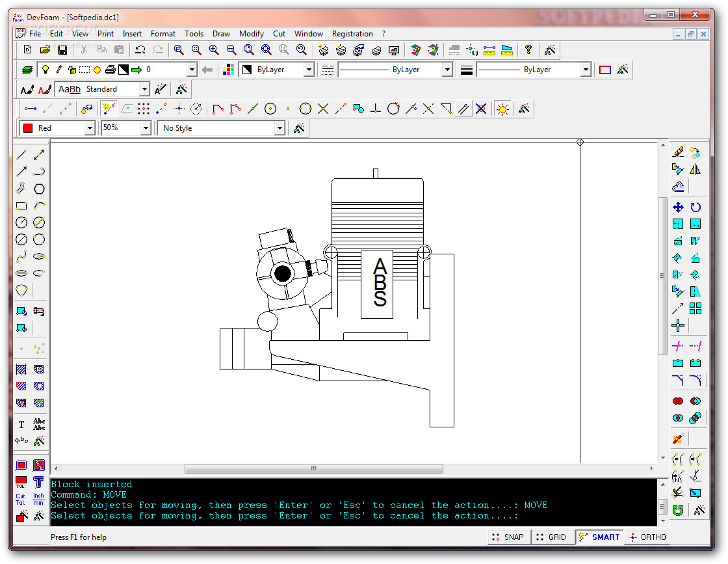Screen dimensions: 728x564
Task: Open the ByLayer color dropdown
Action: click(309, 70)
